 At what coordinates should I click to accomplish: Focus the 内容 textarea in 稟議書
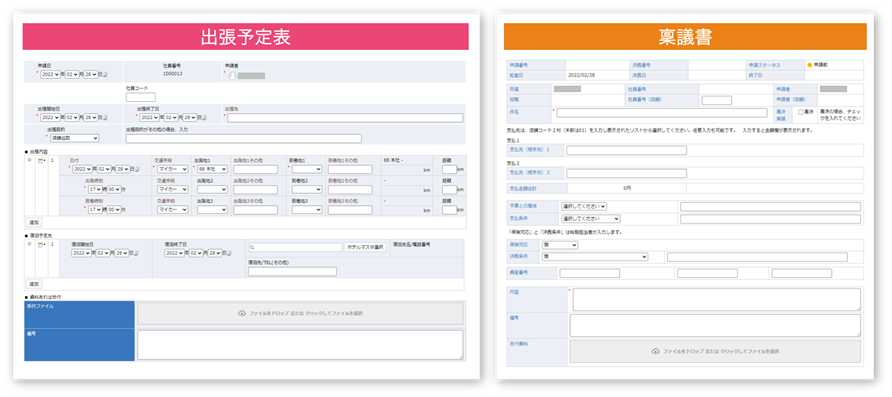[x=717, y=299]
